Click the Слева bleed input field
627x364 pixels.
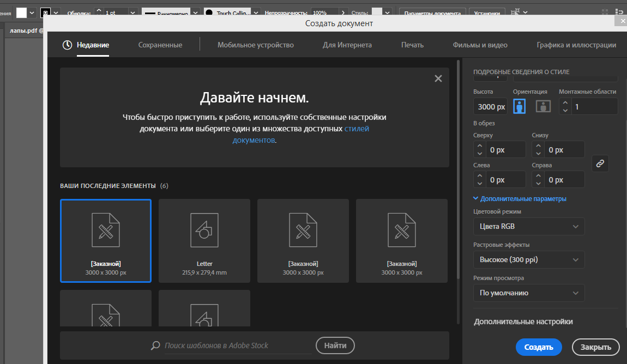pos(506,180)
